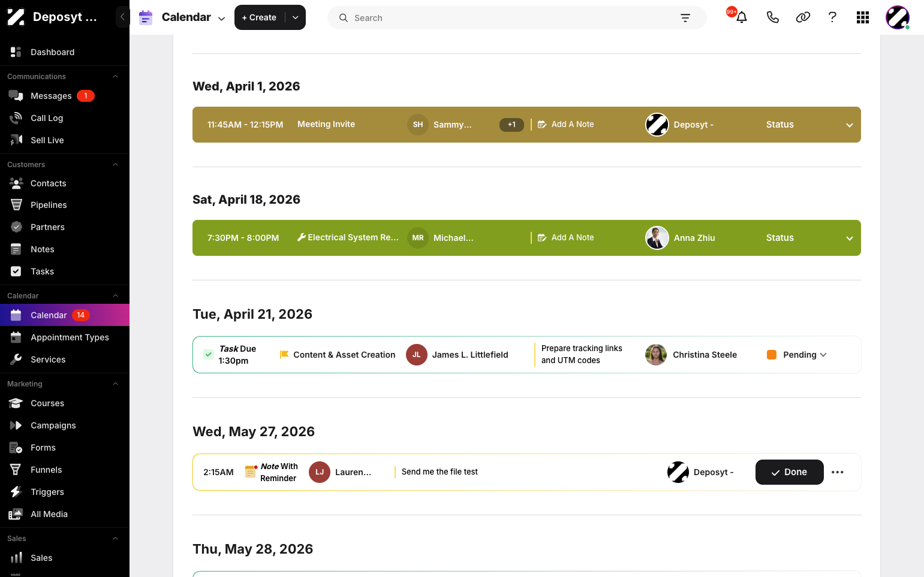Click the link chain icon in header
The height and width of the screenshot is (577, 924).
[803, 17]
